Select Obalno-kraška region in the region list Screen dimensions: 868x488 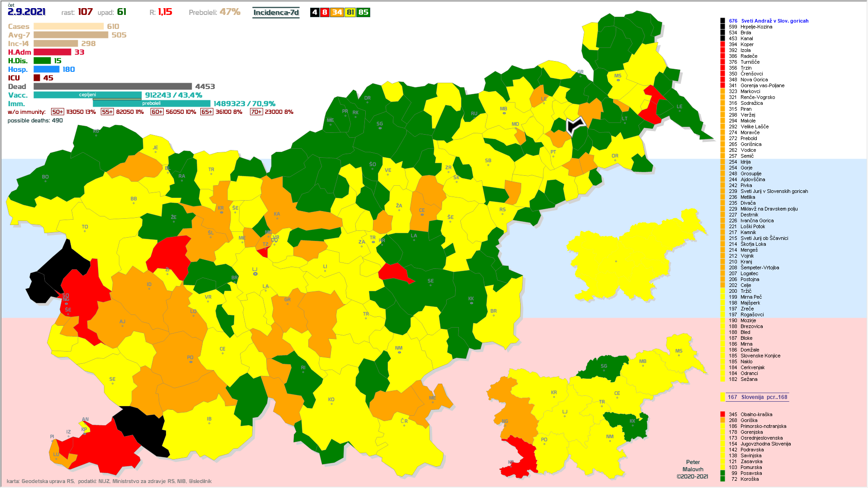pos(756,414)
